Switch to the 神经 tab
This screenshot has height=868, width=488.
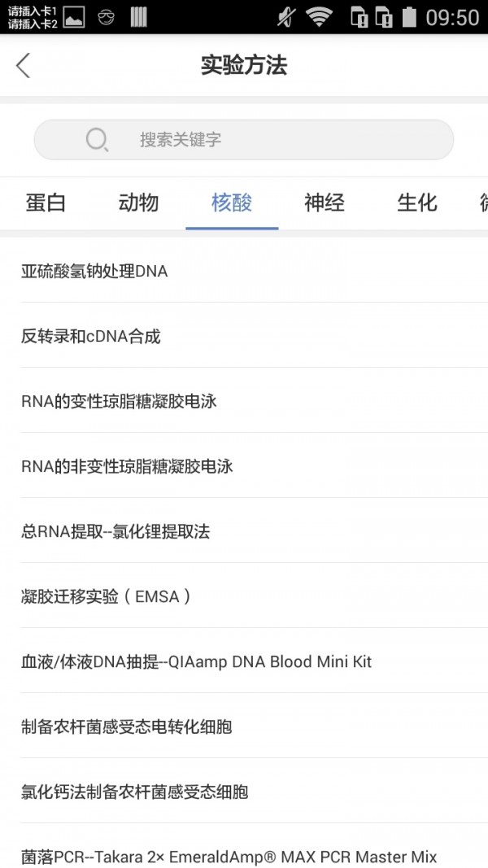tap(325, 203)
